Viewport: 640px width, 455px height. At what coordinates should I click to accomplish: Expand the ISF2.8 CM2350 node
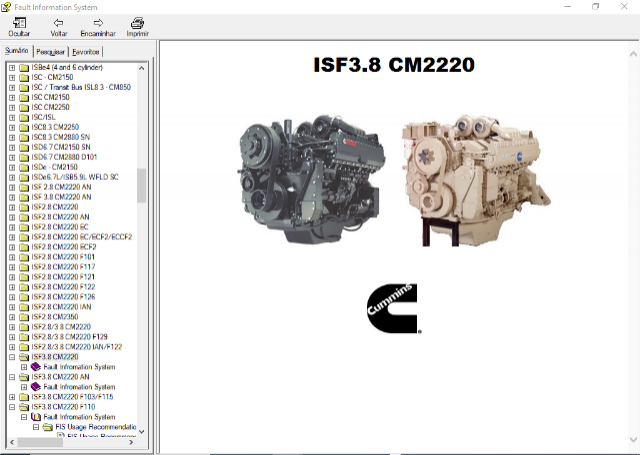coord(12,317)
